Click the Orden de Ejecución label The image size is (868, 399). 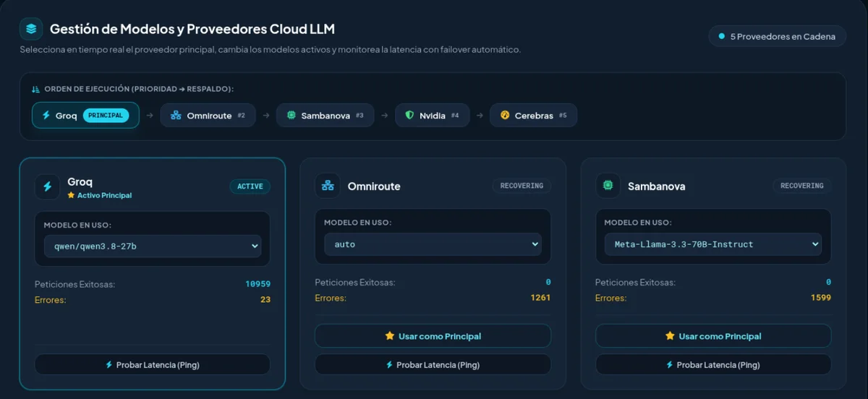tap(139, 89)
